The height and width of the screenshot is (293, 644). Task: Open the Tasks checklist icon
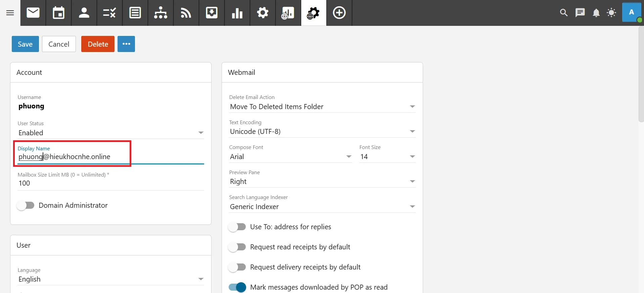[109, 13]
